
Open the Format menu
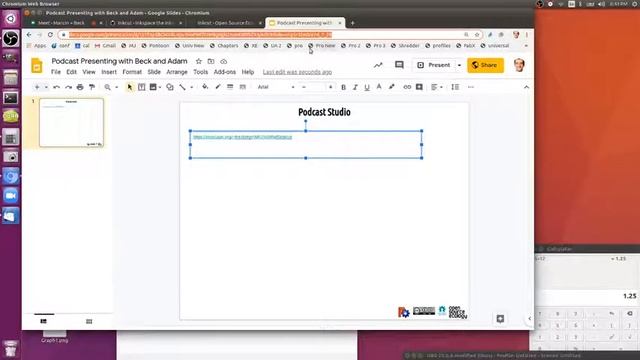tap(132, 72)
